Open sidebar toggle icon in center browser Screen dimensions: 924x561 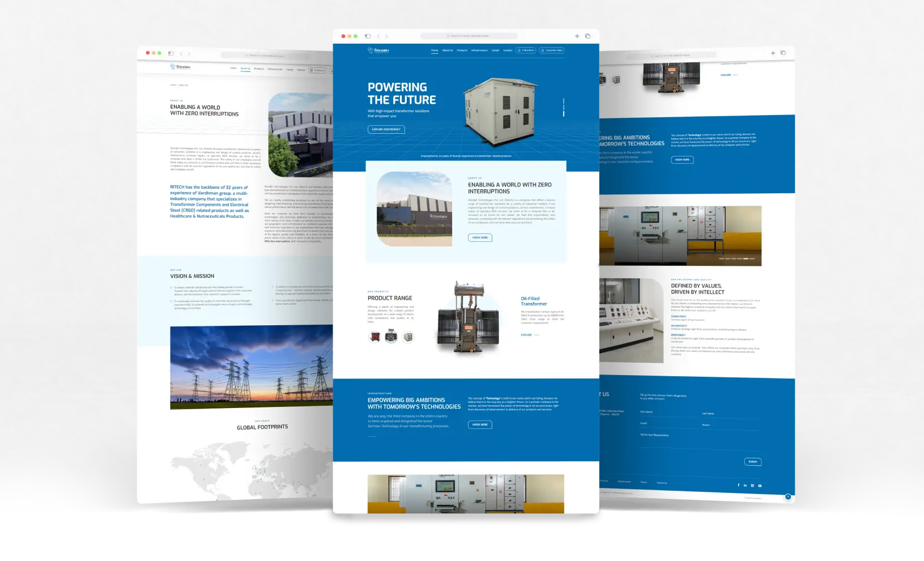click(x=368, y=36)
